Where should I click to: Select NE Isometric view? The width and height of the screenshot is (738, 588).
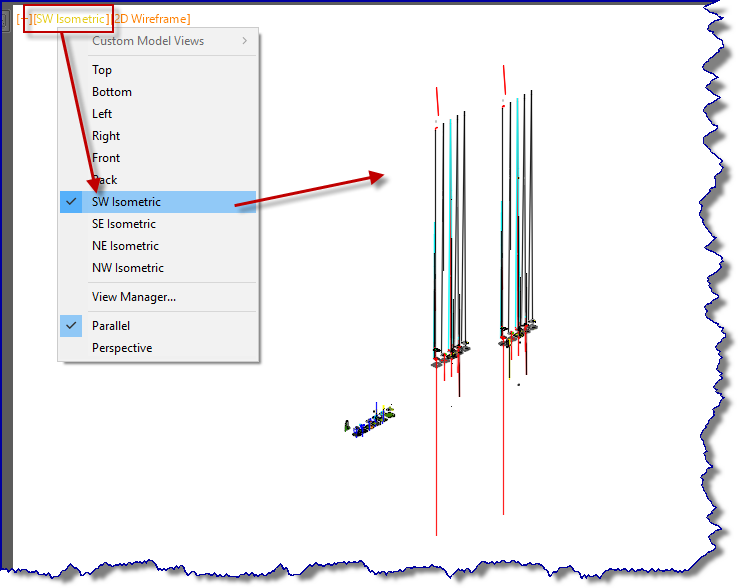click(x=158, y=246)
